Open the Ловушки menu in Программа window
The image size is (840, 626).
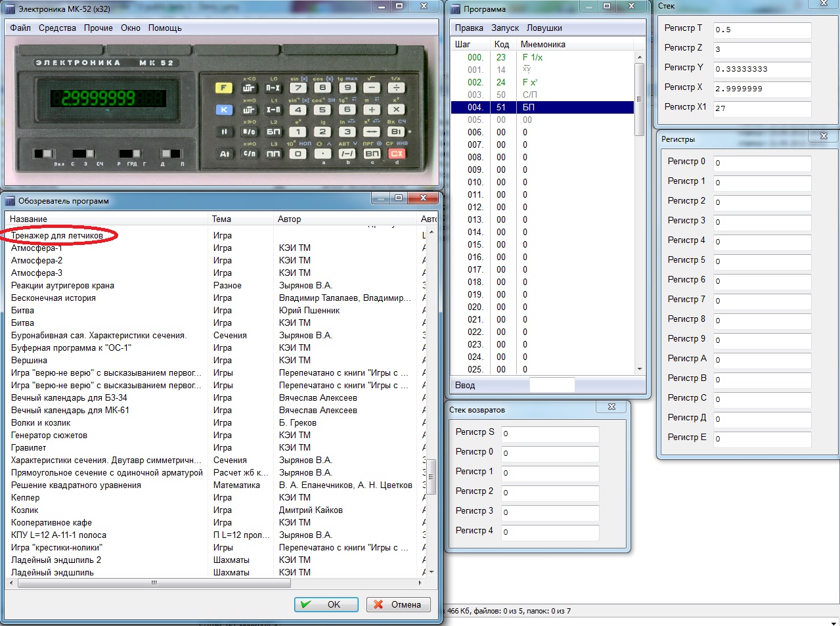[x=544, y=28]
